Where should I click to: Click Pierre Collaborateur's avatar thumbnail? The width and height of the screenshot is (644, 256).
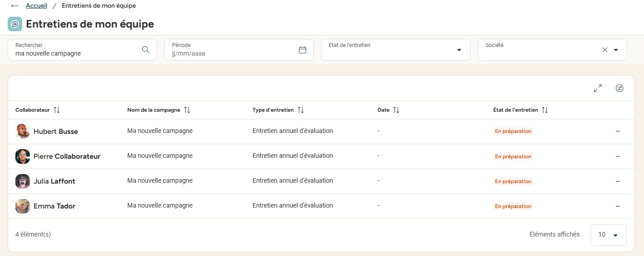click(23, 156)
